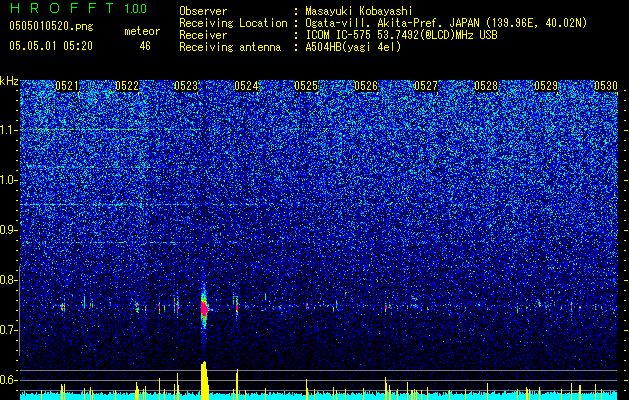Click the 'meteor' count label
The width and height of the screenshot is (629, 400).
tap(142, 31)
